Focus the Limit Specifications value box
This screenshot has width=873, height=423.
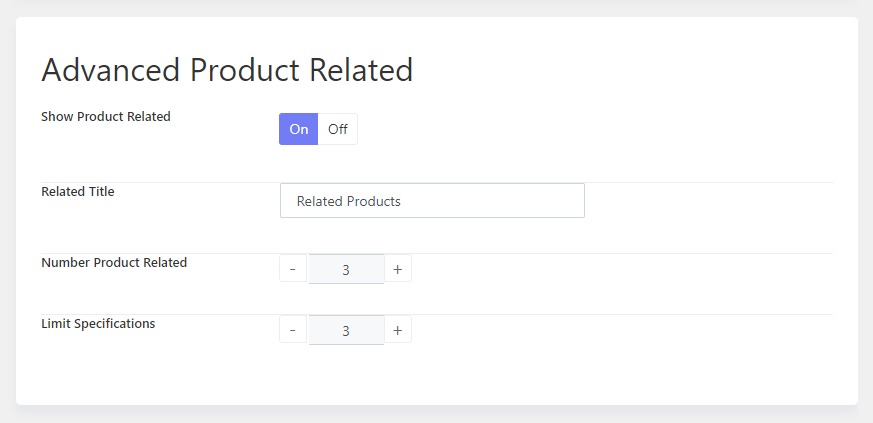(x=346, y=331)
